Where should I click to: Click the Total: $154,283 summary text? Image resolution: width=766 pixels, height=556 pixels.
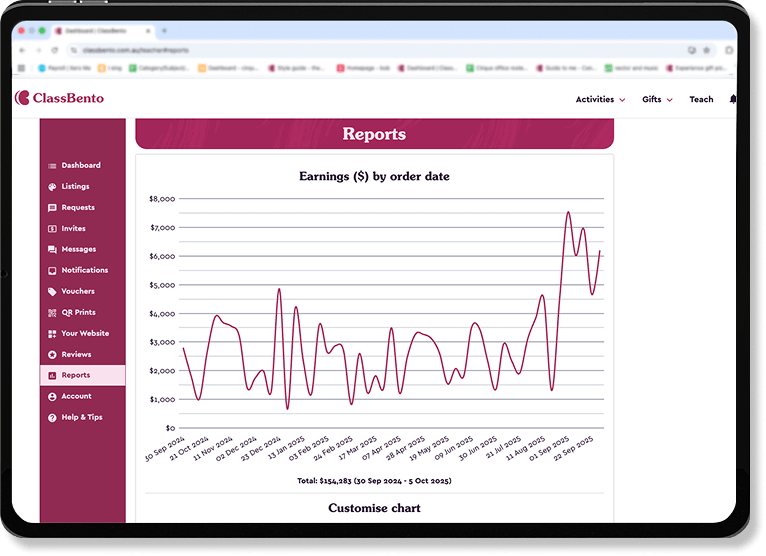tap(374, 481)
